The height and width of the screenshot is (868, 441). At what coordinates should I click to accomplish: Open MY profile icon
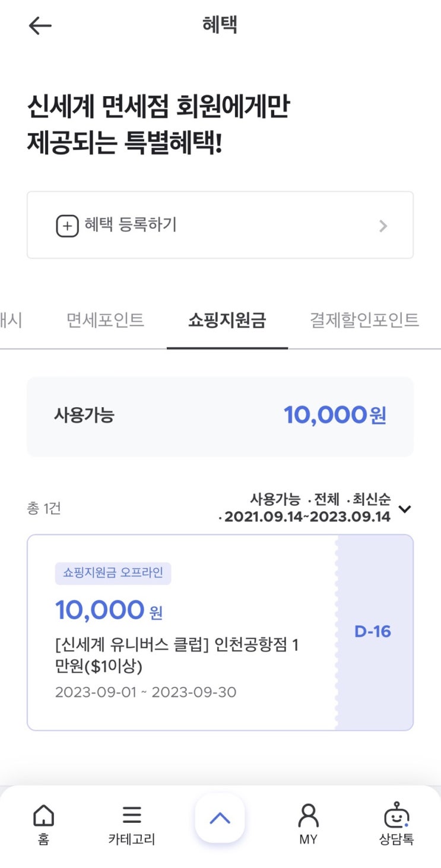coord(308,816)
